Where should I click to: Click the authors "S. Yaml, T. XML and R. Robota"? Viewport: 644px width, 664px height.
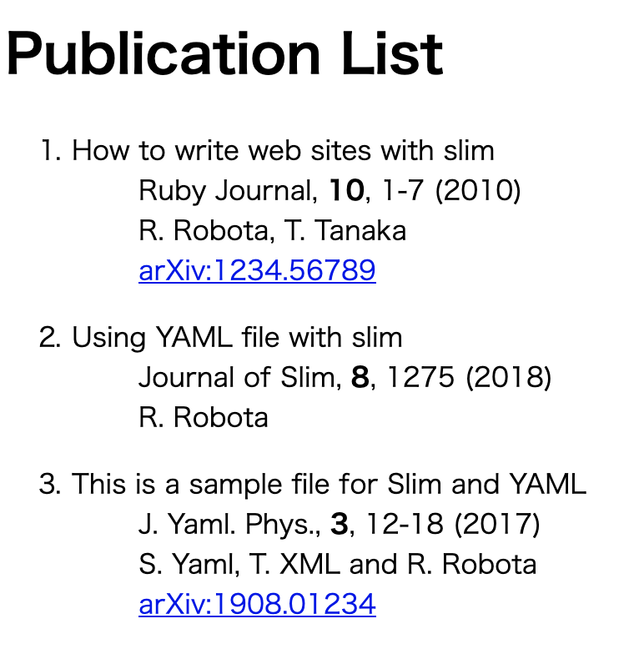pyautogui.click(x=337, y=565)
